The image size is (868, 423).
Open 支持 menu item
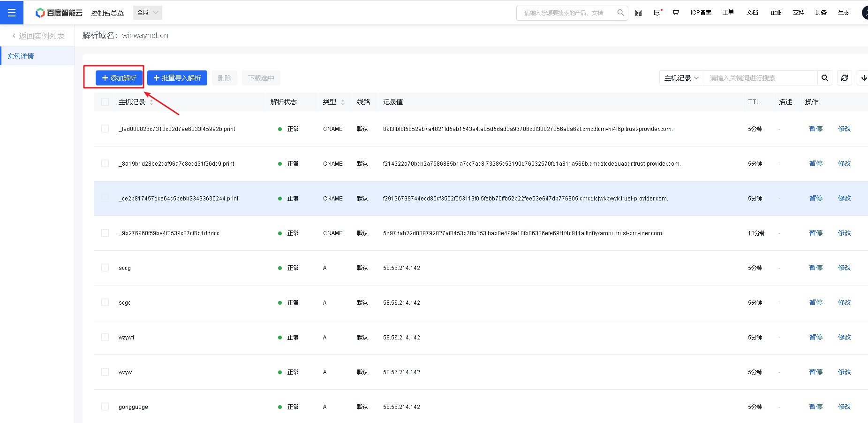[x=799, y=13]
